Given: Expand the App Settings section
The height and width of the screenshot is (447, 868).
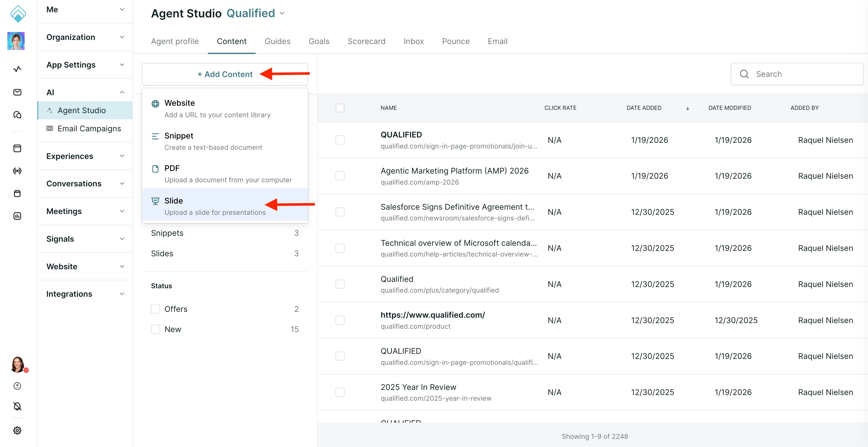Looking at the screenshot, I should tap(85, 65).
